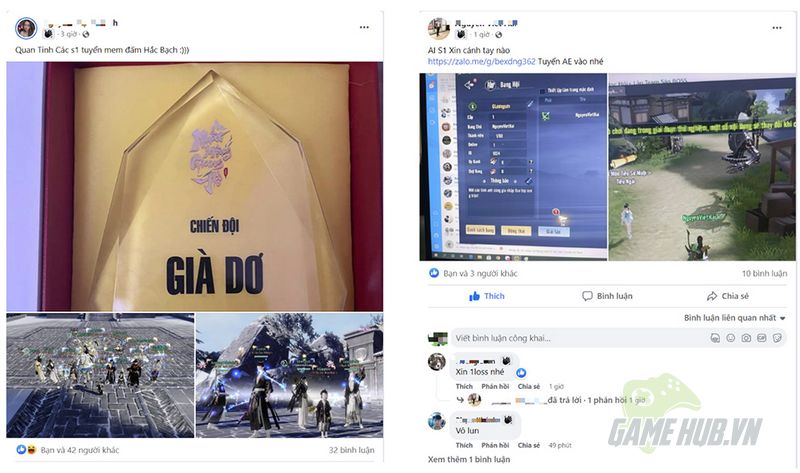Open the three-dot menu on the right post
800x473 pixels.
pos(777,28)
